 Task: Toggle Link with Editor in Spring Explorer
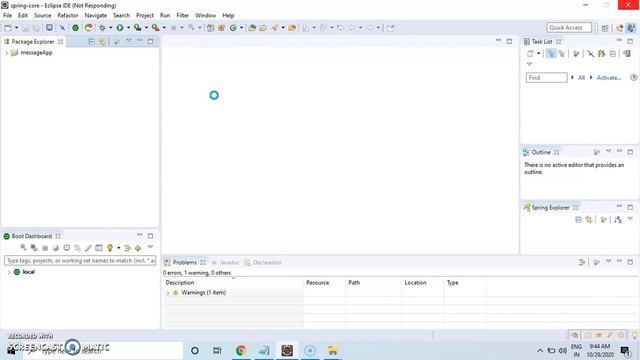[589, 220]
